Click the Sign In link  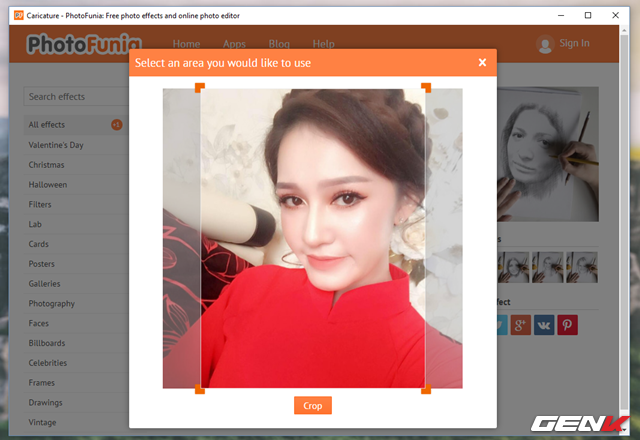pyautogui.click(x=574, y=43)
